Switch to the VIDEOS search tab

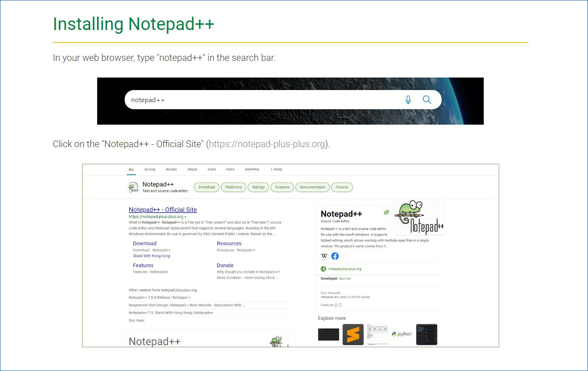point(192,170)
